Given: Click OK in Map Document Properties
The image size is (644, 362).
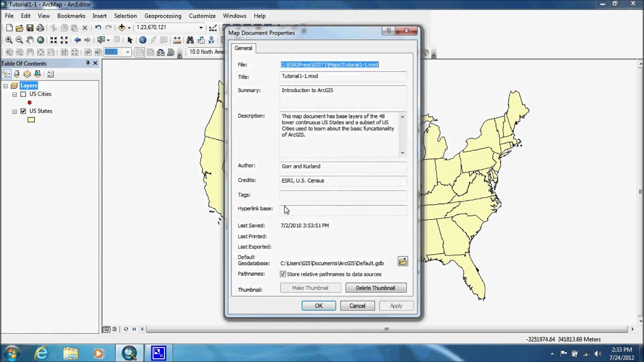Looking at the screenshot, I should (x=318, y=306).
